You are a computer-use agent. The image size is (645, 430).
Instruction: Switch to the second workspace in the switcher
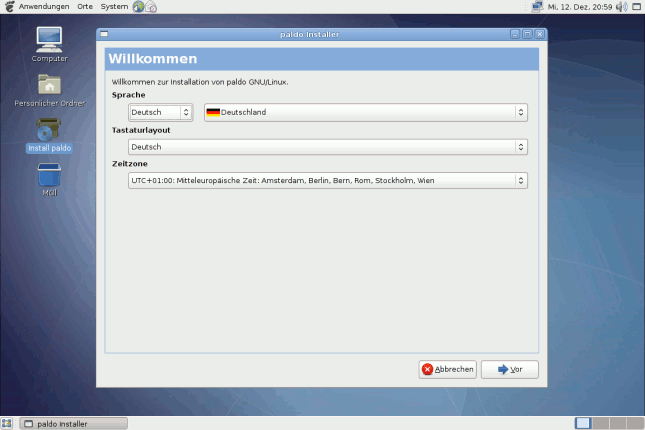(601, 423)
